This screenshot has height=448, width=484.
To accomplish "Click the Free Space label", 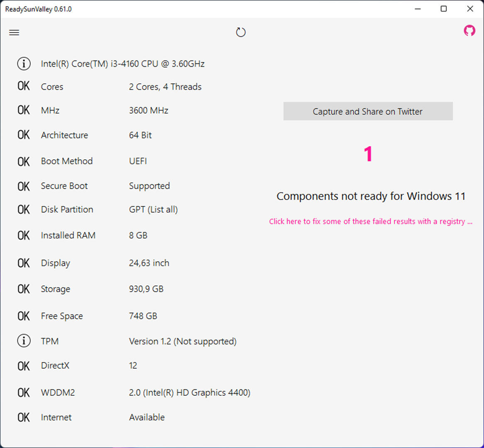I will point(62,316).
